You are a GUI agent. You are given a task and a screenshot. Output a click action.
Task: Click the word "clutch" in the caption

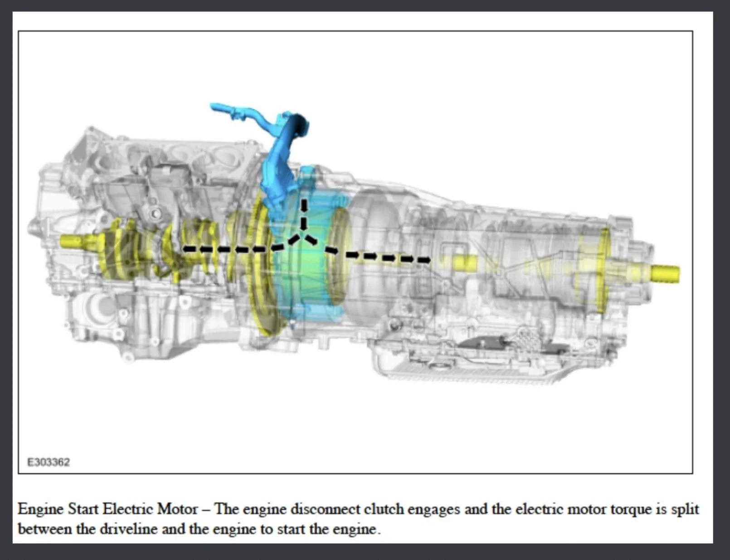click(384, 509)
